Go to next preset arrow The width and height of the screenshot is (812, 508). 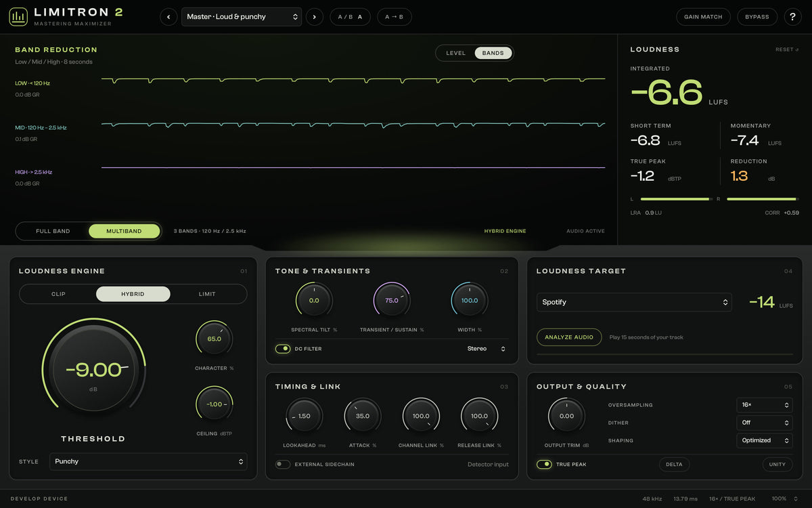[314, 17]
